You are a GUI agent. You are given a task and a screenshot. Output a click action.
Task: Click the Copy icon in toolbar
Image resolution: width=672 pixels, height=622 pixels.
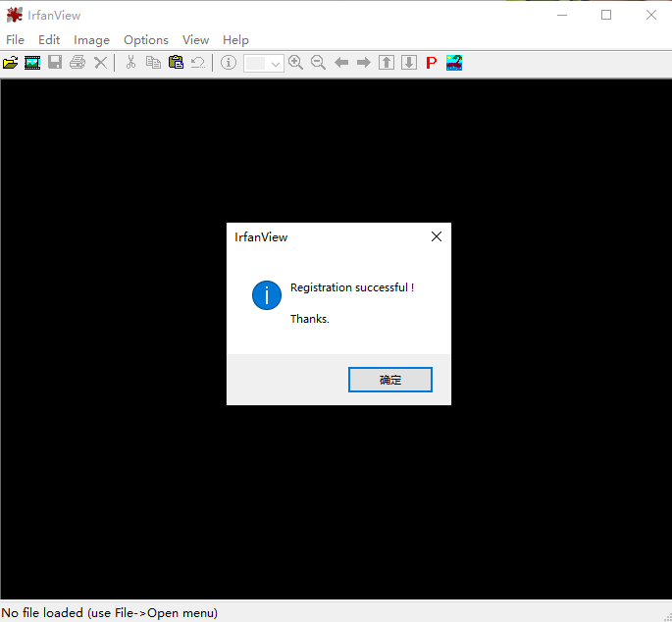pyautogui.click(x=153, y=63)
